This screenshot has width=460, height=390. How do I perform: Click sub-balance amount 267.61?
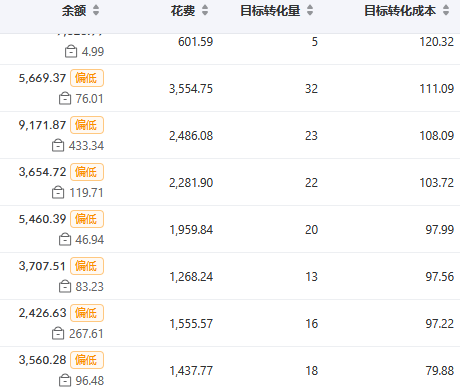click(x=86, y=334)
